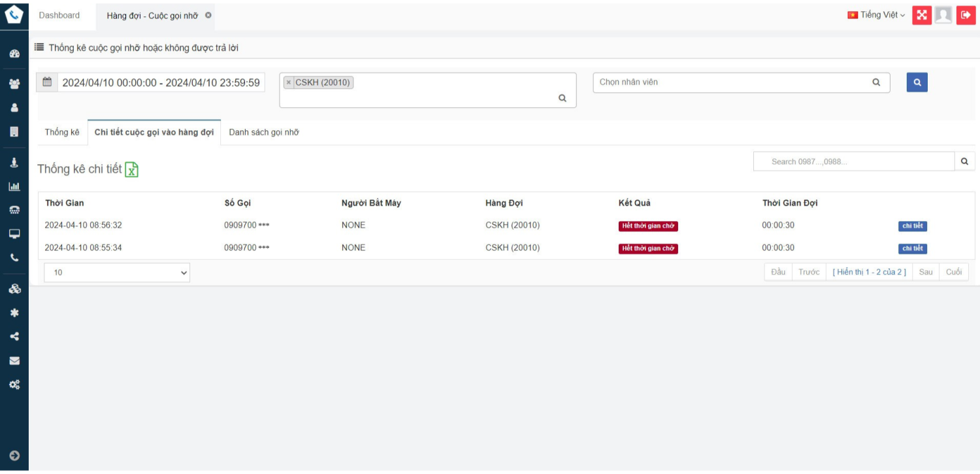
Task: Click the blue search button beside staff field
Action: [917, 82]
